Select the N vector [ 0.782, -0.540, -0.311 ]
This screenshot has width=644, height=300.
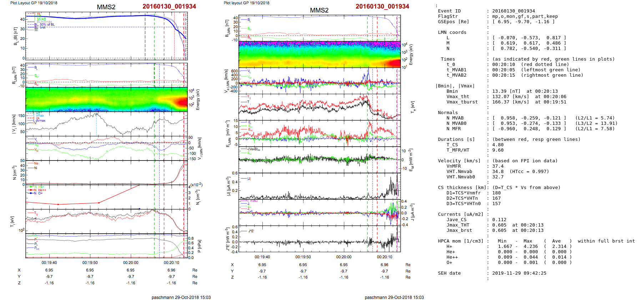click(x=529, y=49)
